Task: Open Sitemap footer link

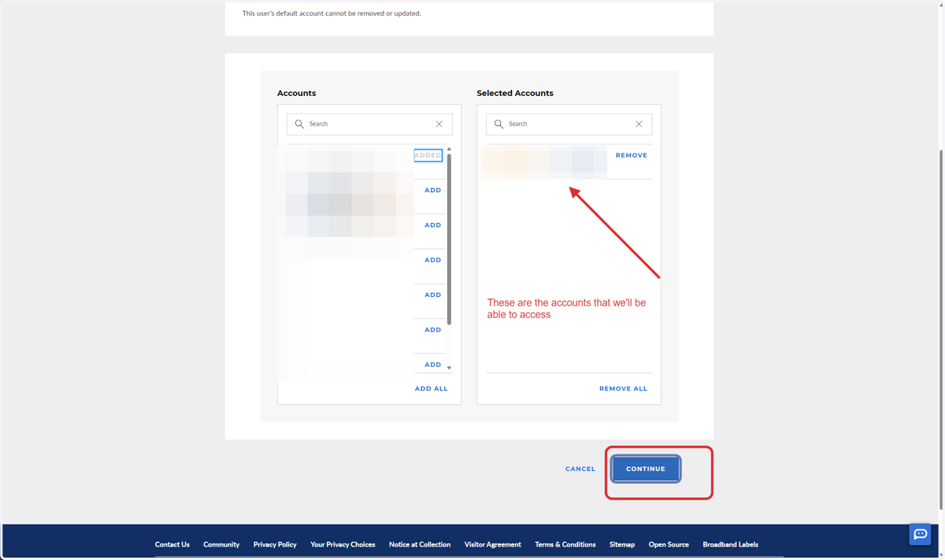Action: 622,544
